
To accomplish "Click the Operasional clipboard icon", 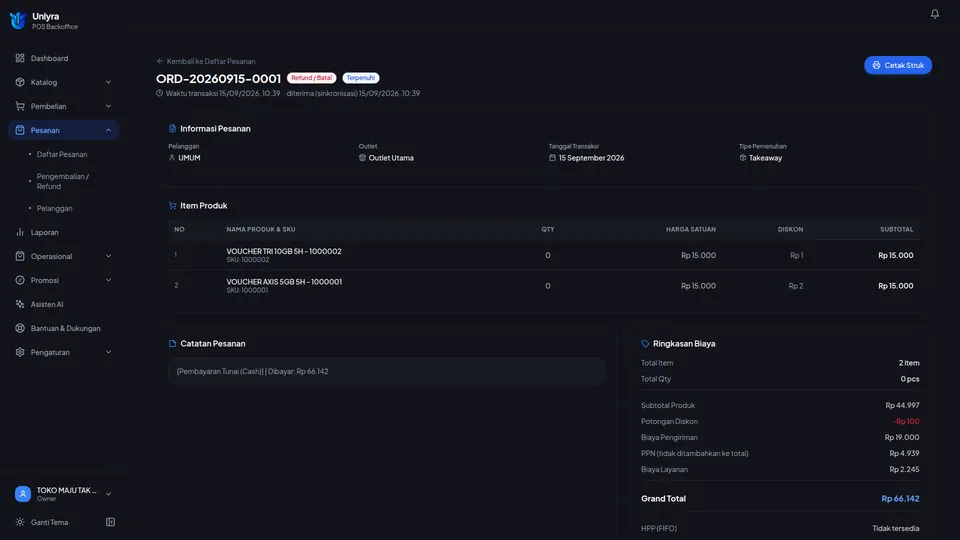I will tap(20, 256).
